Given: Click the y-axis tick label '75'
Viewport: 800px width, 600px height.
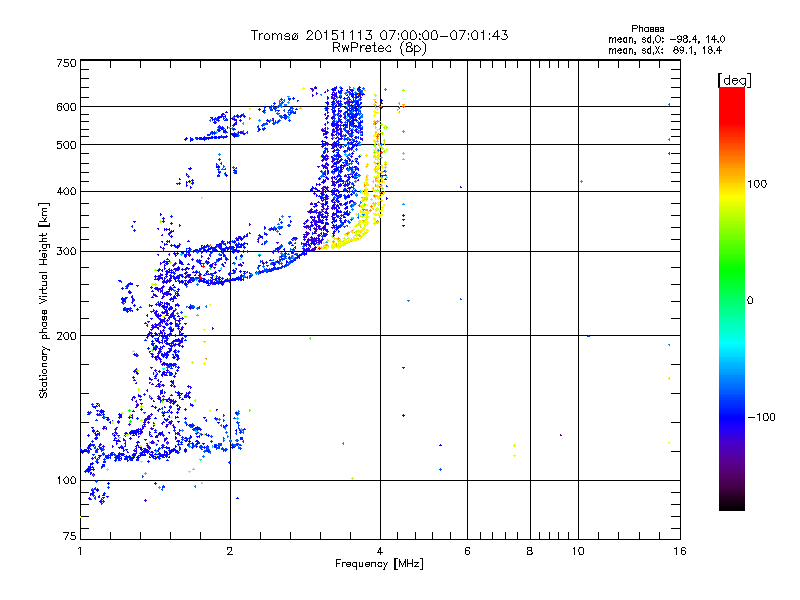Looking at the screenshot, I should 70,536.
